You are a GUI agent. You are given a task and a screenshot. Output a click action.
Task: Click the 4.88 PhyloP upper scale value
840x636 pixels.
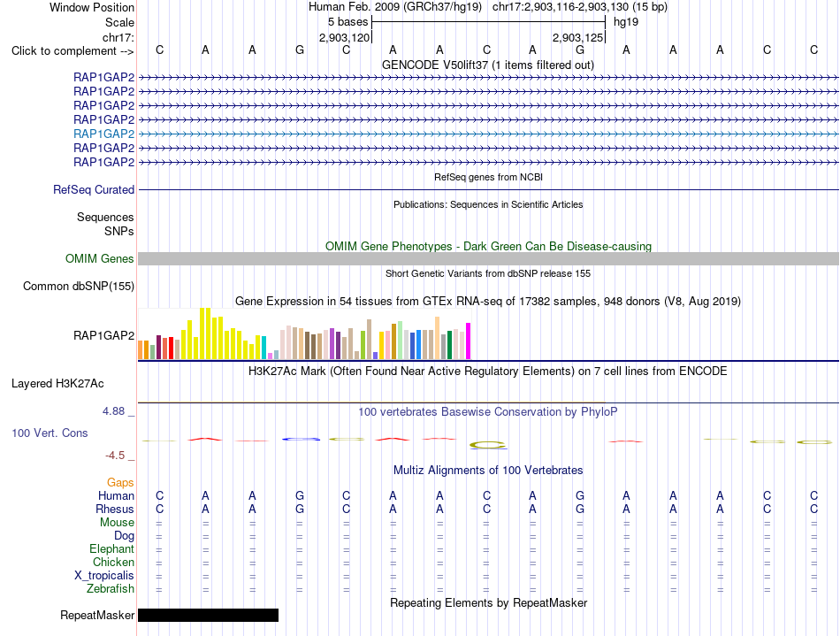[x=113, y=411]
